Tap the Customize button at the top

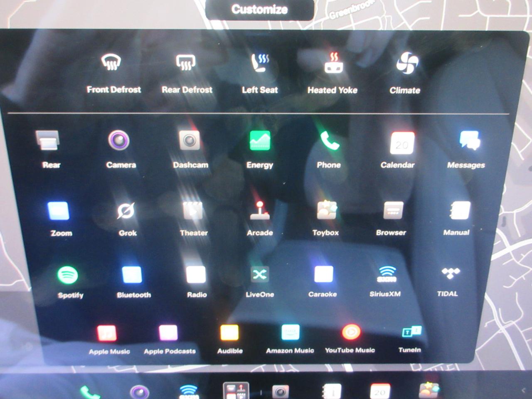pyautogui.click(x=259, y=9)
